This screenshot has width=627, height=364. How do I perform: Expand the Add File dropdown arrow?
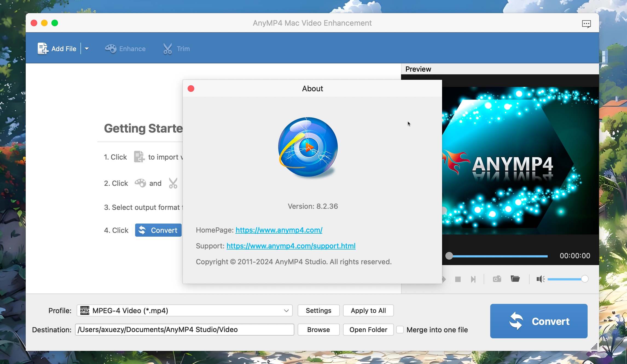point(87,49)
